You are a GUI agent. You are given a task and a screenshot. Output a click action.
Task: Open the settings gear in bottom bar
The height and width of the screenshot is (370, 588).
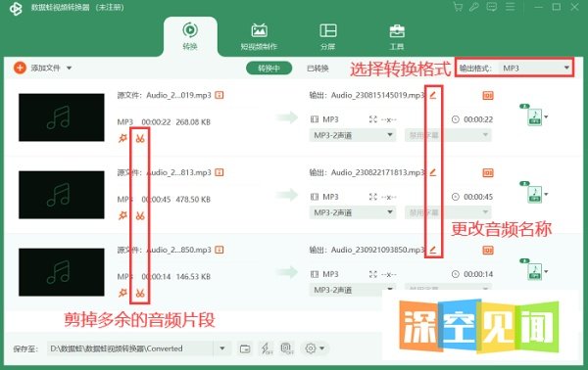point(311,348)
